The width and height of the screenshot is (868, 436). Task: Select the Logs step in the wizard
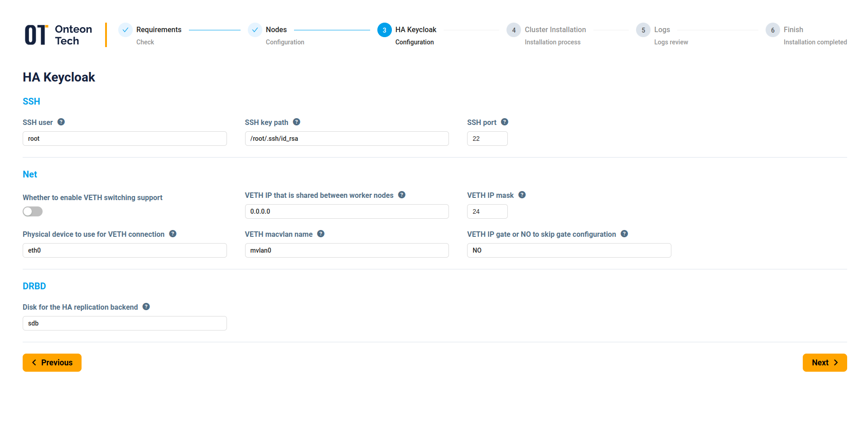pyautogui.click(x=643, y=30)
